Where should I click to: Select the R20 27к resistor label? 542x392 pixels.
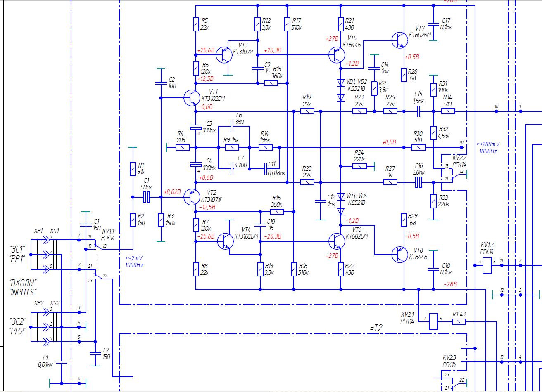pos(307,172)
